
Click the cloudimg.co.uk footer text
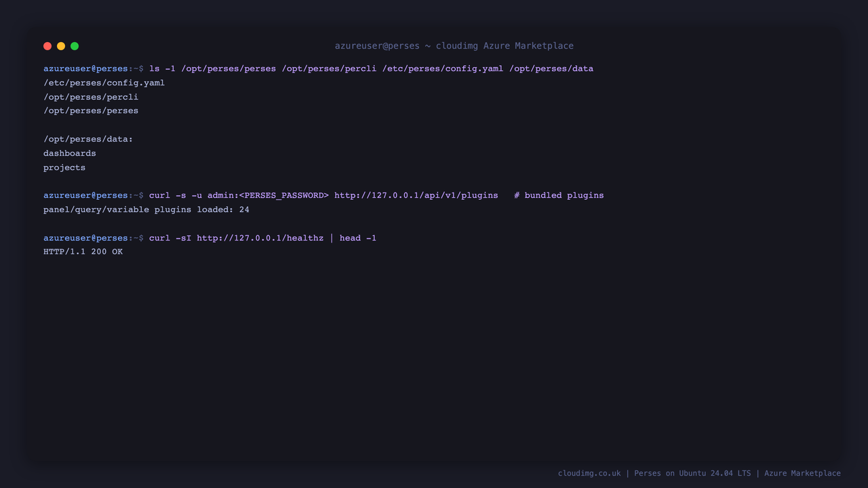589,473
